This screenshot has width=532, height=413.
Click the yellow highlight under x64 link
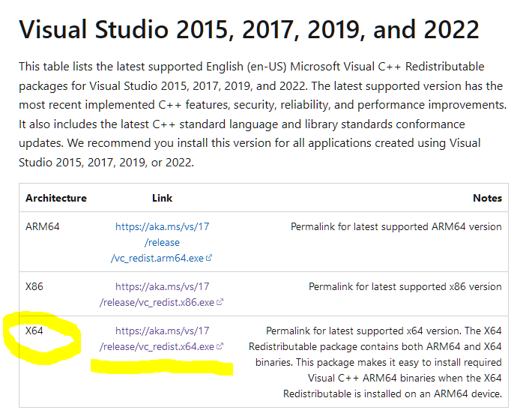point(162,367)
